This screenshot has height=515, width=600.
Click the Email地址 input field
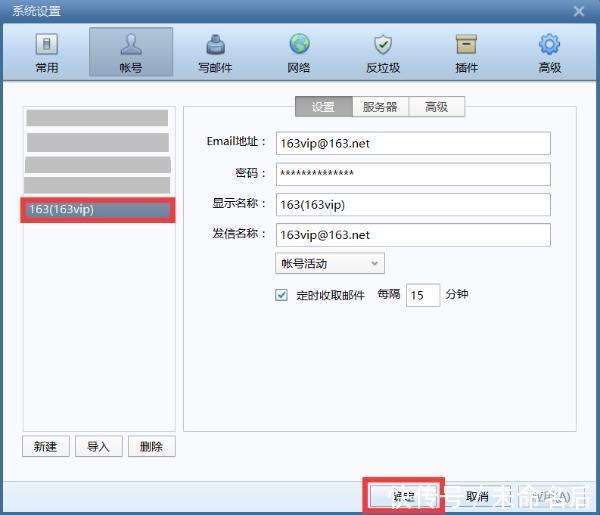click(x=413, y=143)
